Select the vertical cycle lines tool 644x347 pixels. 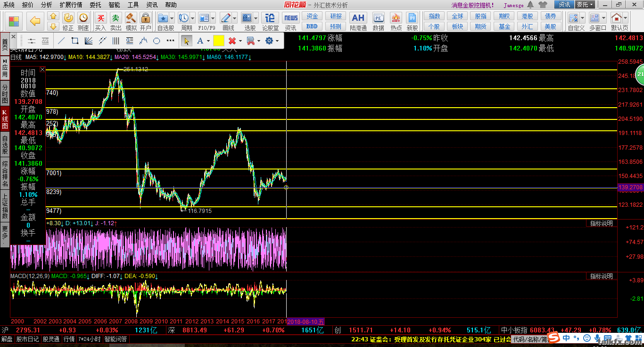(116, 41)
